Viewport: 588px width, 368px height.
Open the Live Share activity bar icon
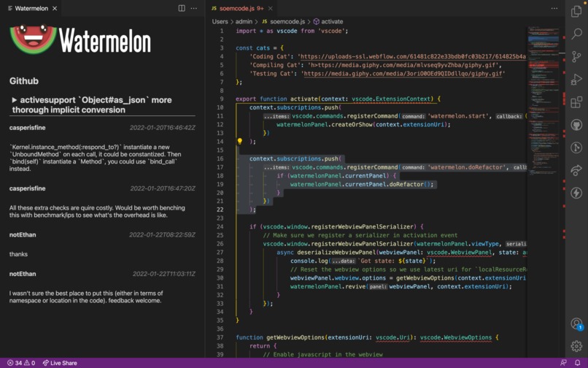click(576, 170)
